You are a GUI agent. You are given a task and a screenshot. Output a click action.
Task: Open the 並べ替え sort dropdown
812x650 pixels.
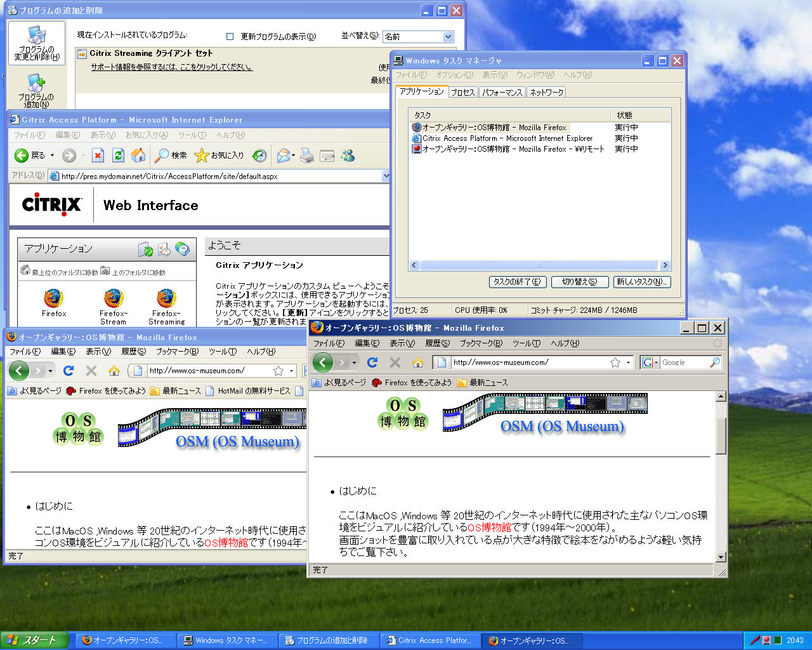point(448,37)
